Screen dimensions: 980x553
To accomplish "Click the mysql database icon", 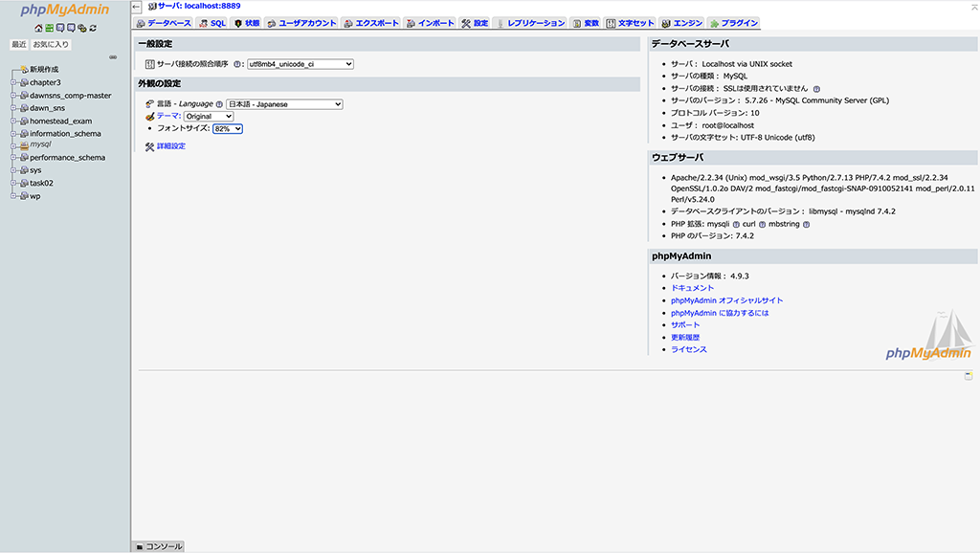I will 24,145.
